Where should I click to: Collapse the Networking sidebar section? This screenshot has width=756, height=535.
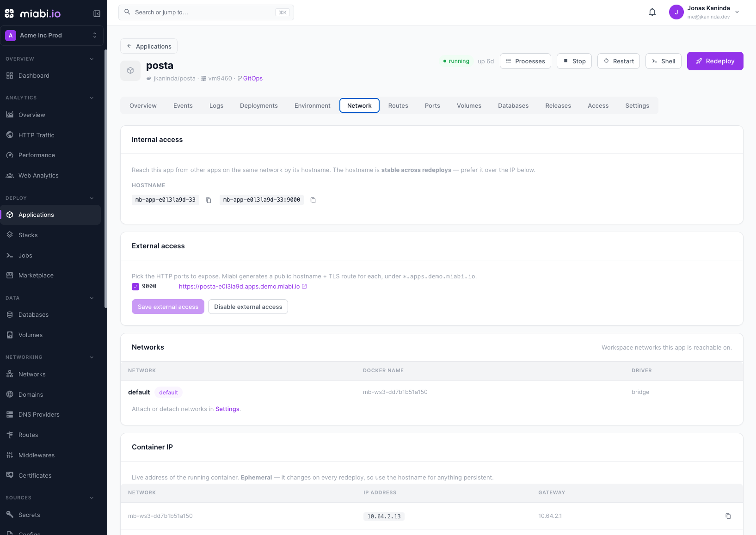(x=92, y=357)
